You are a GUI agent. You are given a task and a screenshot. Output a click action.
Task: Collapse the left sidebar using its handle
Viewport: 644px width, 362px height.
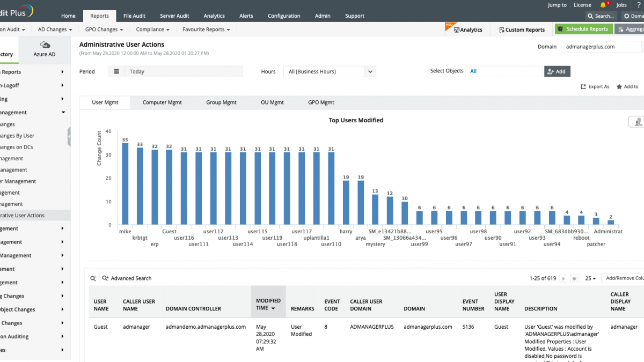pyautogui.click(x=69, y=137)
